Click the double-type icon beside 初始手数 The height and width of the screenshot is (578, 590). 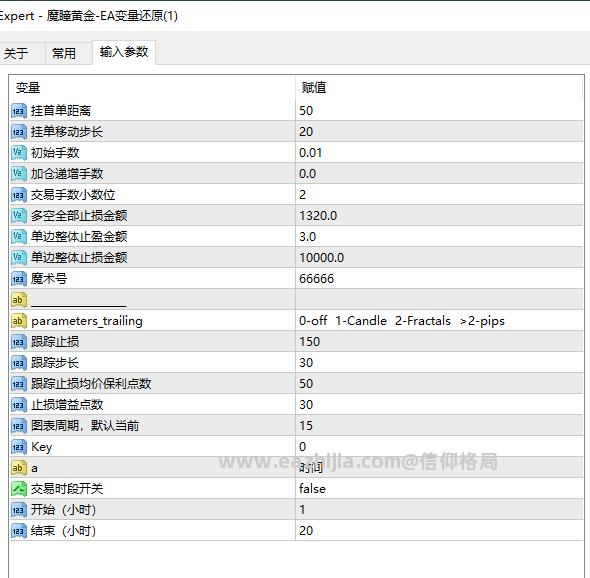pyautogui.click(x=19, y=153)
